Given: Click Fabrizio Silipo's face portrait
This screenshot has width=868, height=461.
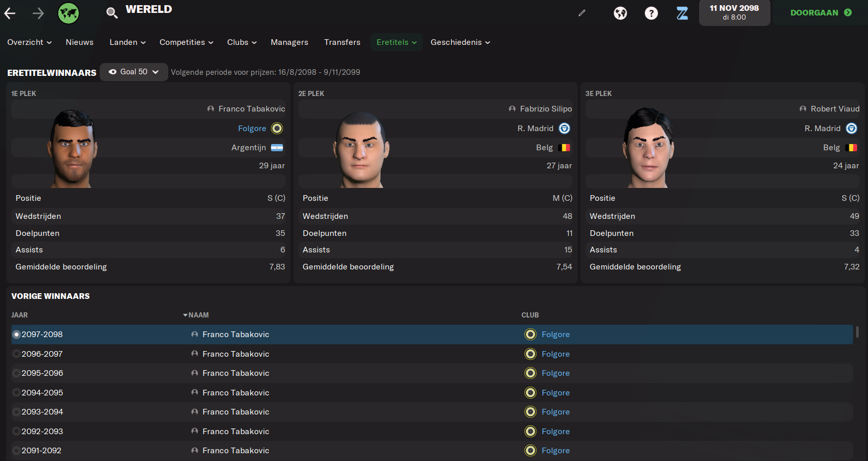Looking at the screenshot, I should [361, 150].
